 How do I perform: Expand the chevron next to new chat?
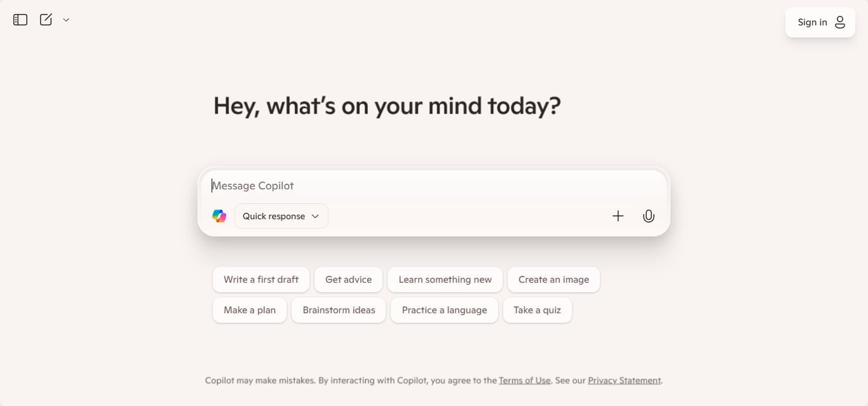coord(66,20)
